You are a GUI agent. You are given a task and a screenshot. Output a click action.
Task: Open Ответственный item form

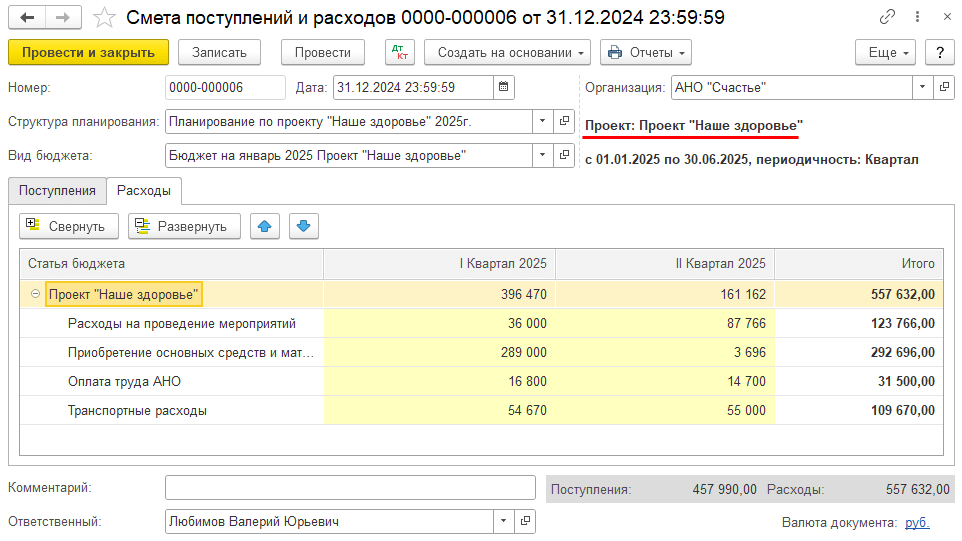pos(525,521)
